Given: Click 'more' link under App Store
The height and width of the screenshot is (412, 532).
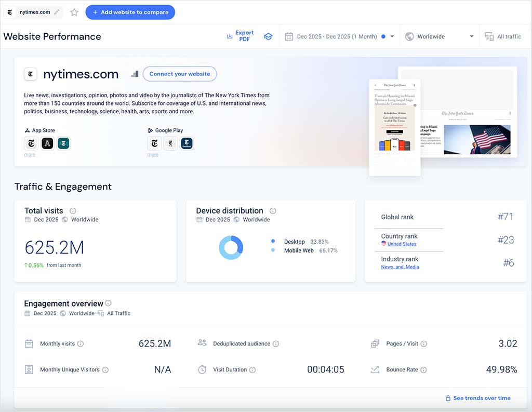Looking at the screenshot, I should click(30, 154).
